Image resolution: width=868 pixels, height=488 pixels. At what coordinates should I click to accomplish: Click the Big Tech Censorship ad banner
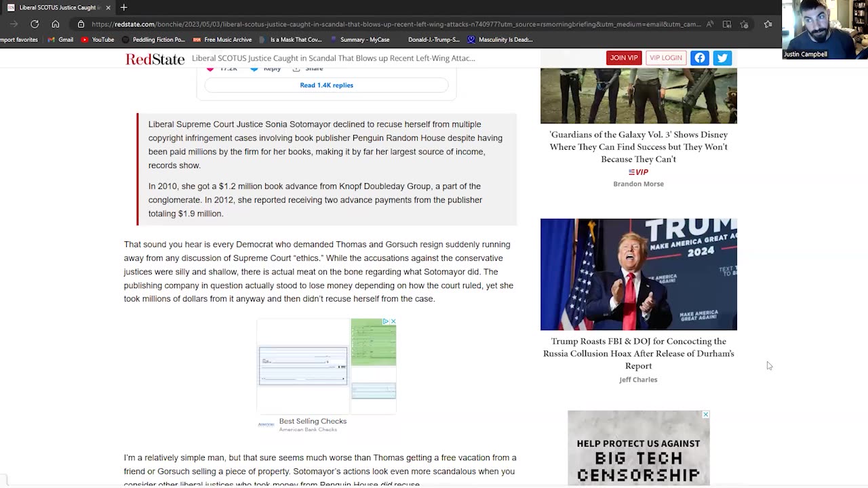[639, 449]
